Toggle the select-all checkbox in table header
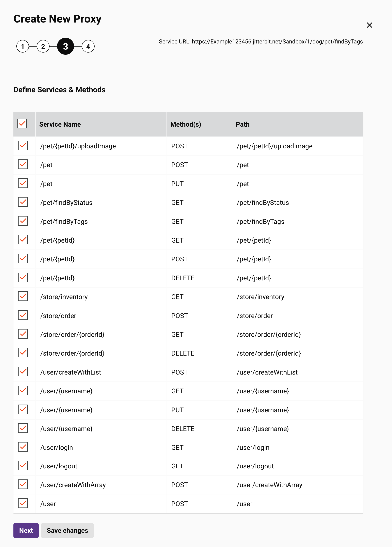 coord(22,124)
